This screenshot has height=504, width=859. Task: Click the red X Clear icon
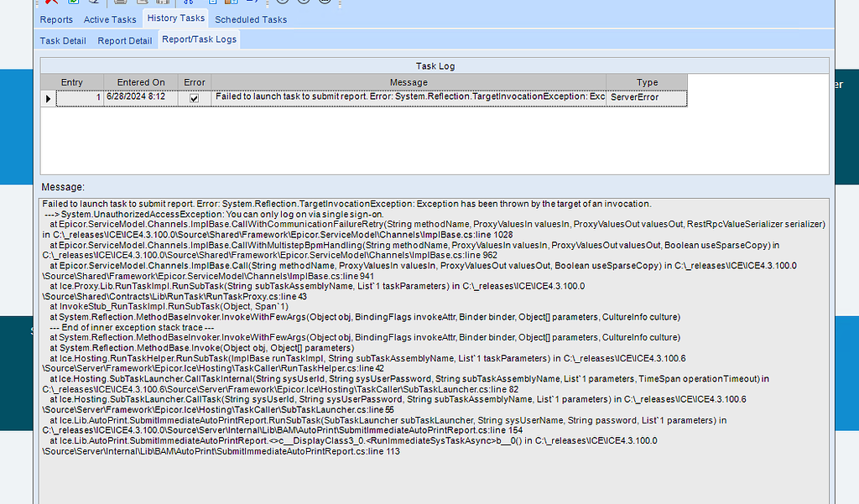[x=50, y=3]
